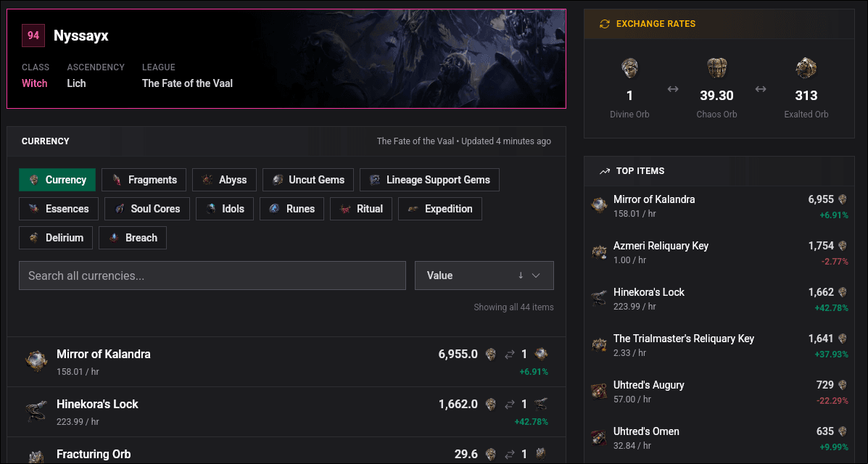The height and width of the screenshot is (464, 868).
Task: Enable the Ritual filter
Action: (x=360, y=209)
